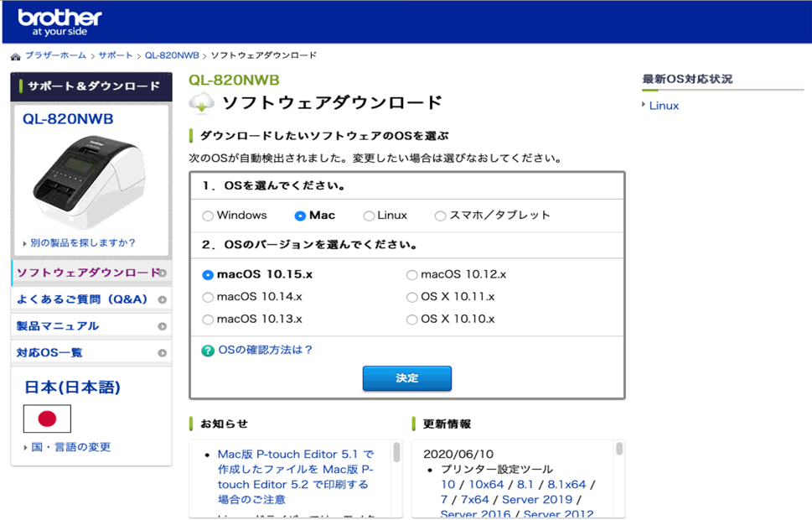Choose macOS 10.12.x as OS version
This screenshot has height=520, width=812.
point(411,274)
